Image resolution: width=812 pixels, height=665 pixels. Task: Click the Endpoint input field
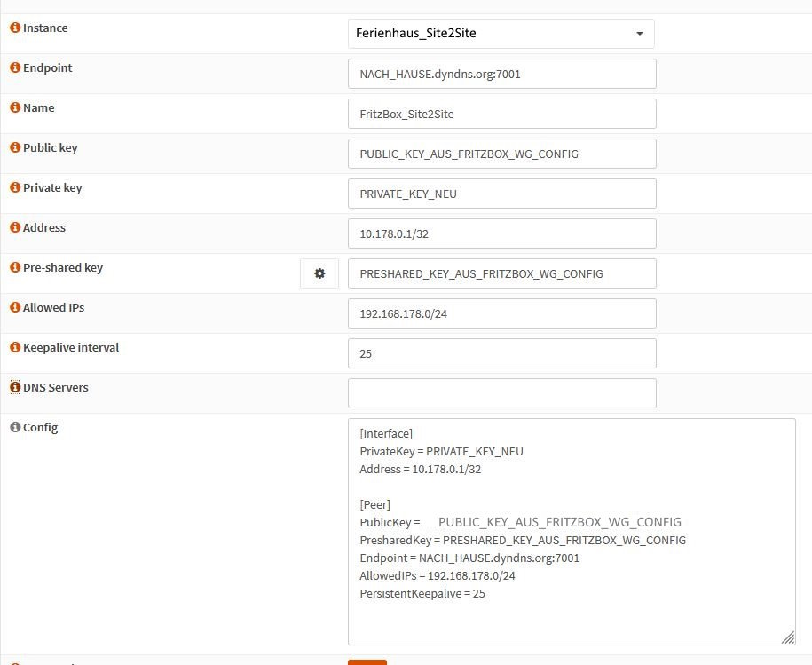click(501, 75)
